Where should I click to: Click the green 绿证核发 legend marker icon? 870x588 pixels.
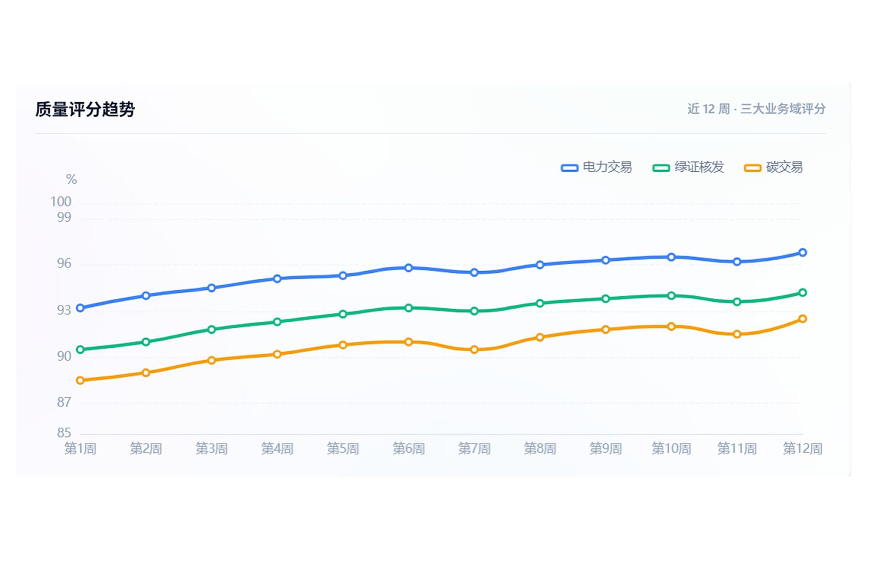point(661,168)
